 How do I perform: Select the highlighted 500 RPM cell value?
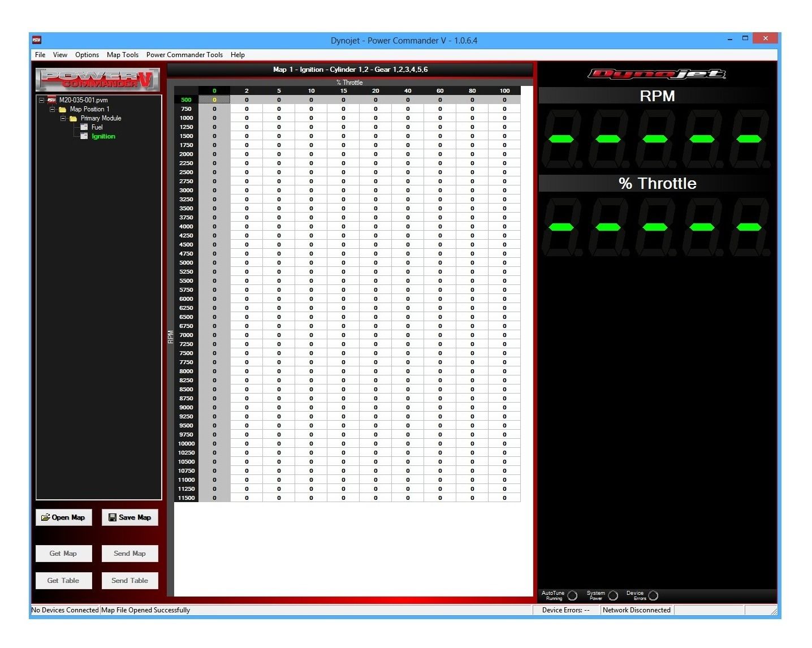click(x=214, y=99)
